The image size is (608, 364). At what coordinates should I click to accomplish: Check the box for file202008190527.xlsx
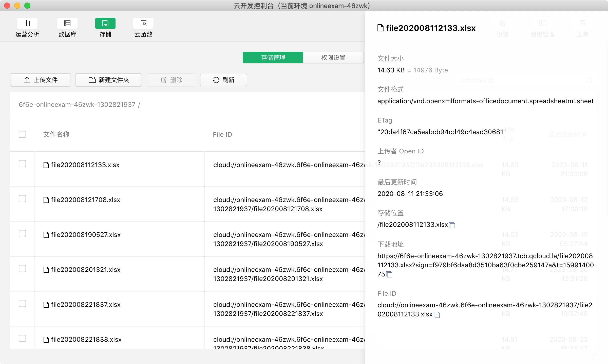(22, 233)
